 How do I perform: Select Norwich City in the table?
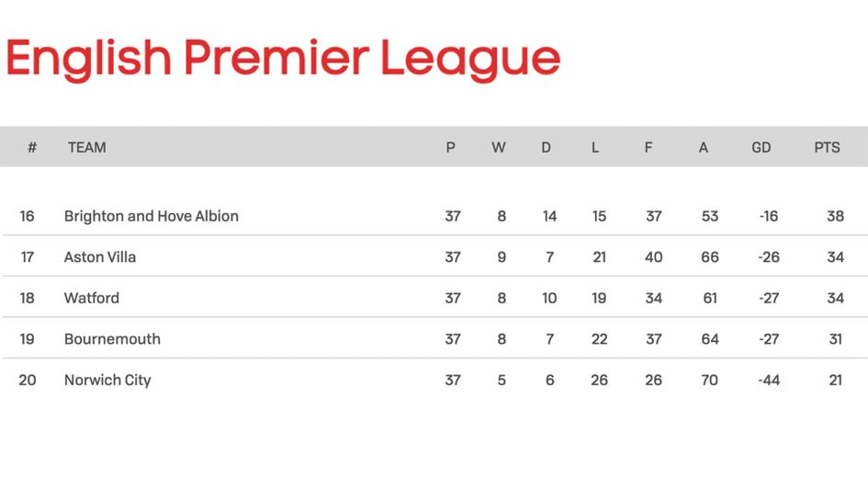coord(107,380)
